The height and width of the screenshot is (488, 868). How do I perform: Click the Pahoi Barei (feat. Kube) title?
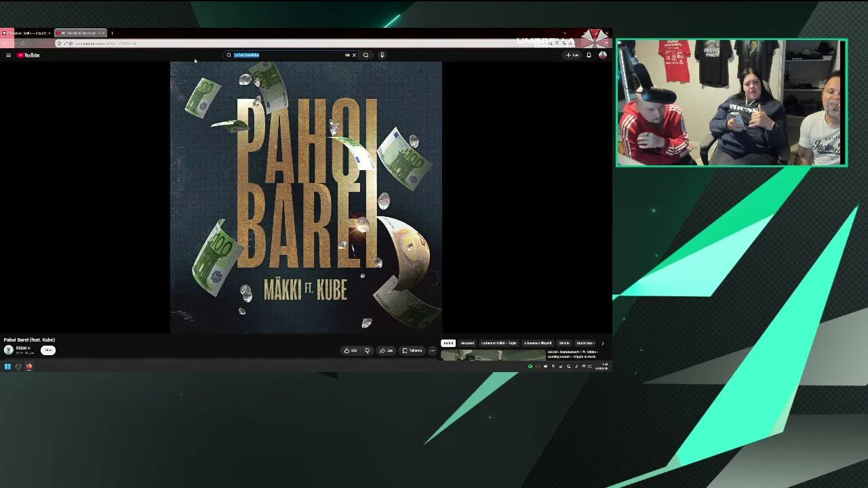(x=29, y=340)
